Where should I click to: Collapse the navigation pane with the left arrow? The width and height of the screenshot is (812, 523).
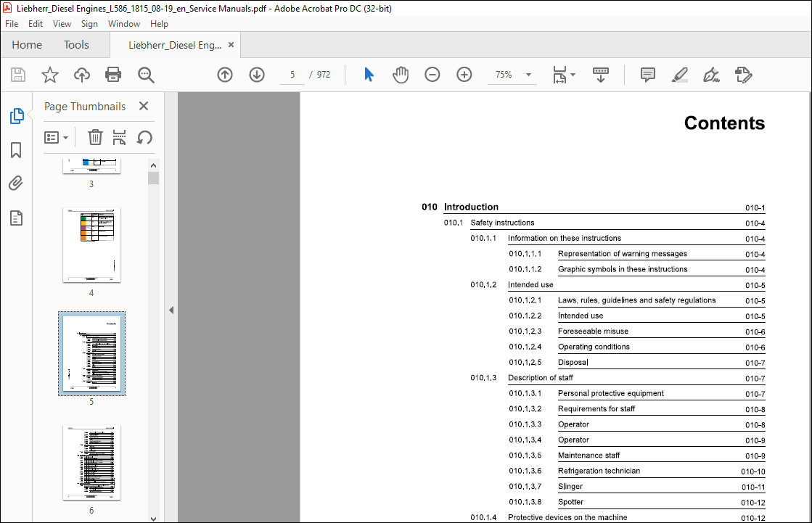(x=171, y=310)
